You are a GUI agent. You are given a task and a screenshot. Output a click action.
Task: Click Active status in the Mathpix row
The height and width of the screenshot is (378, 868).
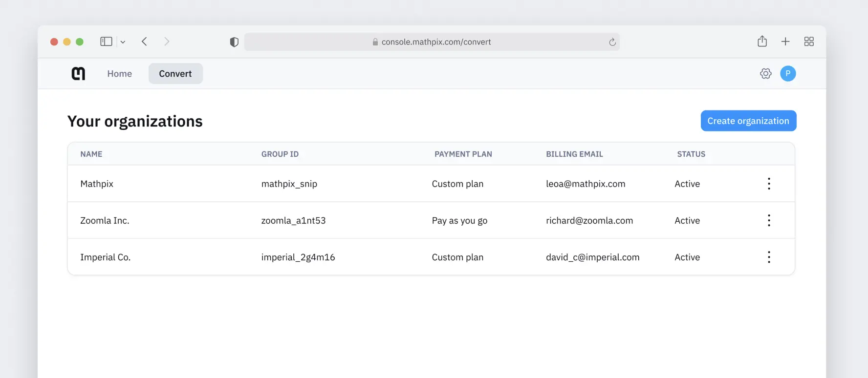687,184
